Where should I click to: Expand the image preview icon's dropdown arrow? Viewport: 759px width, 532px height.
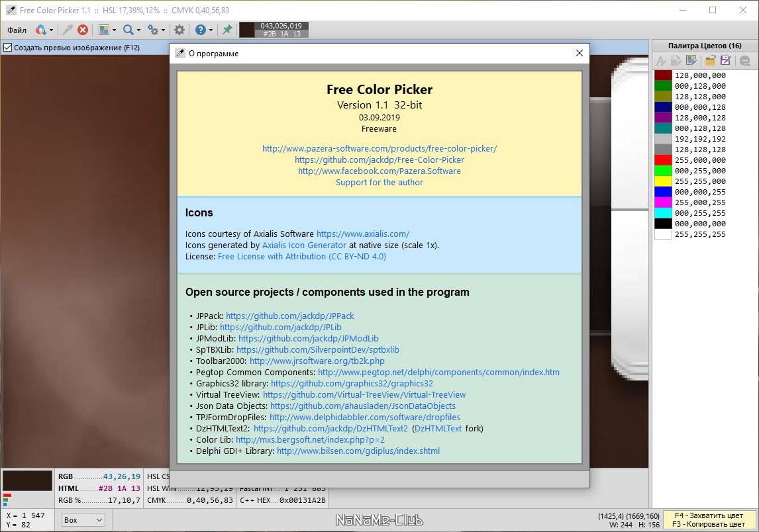pos(114,30)
